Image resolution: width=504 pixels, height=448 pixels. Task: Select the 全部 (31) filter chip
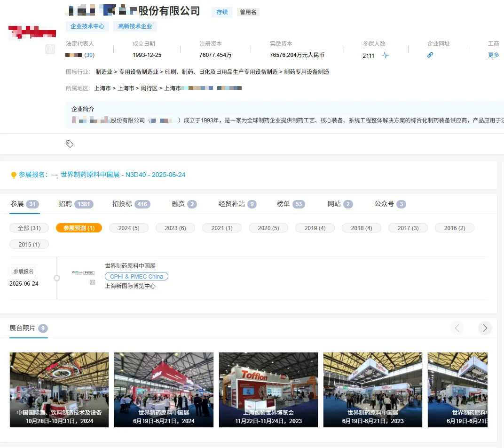29,227
